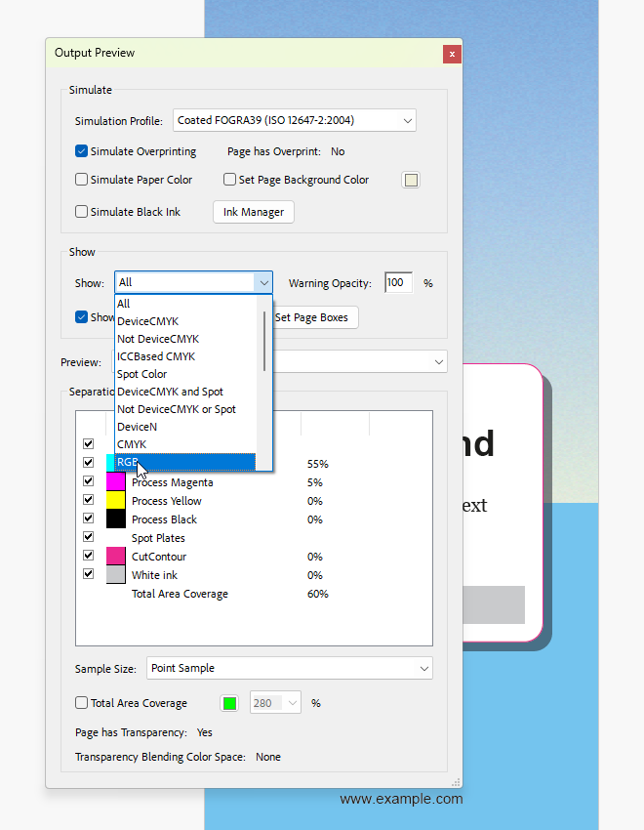Click Set Page Boxes button
This screenshot has height=830, width=644.
[315, 317]
